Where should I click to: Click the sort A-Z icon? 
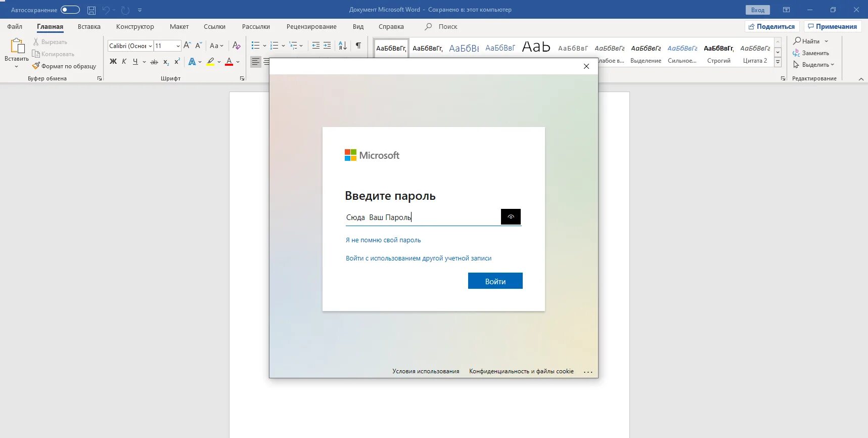[343, 46]
